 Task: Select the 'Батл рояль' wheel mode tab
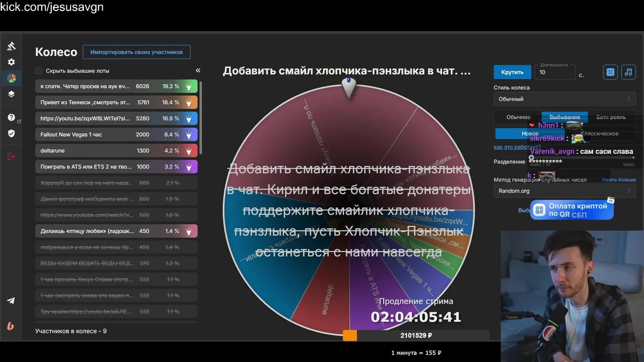point(611,117)
